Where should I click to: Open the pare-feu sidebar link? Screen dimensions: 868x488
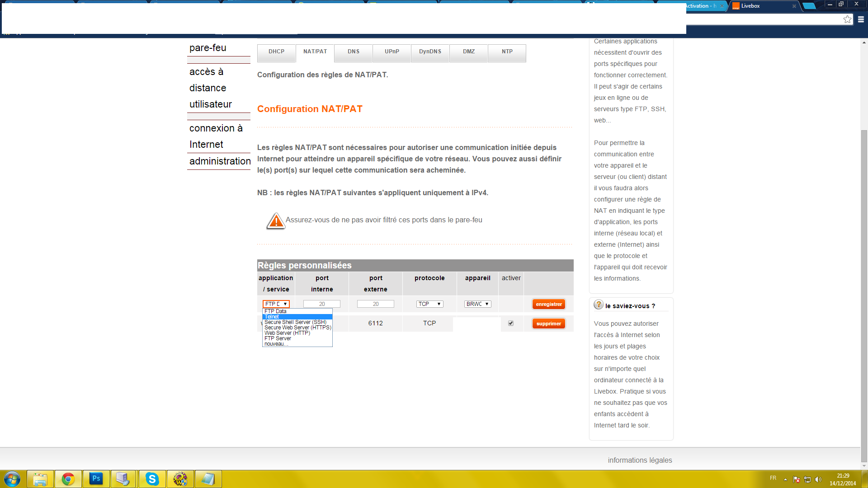208,48
